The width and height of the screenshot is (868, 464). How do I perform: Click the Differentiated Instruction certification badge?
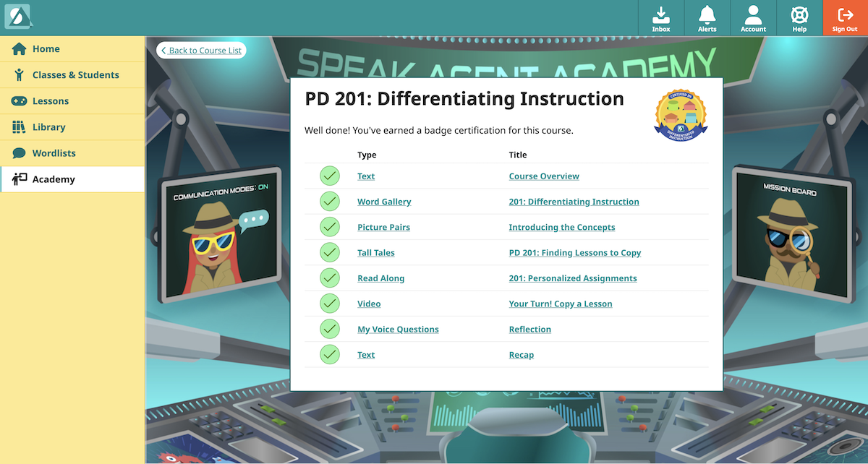coord(680,115)
